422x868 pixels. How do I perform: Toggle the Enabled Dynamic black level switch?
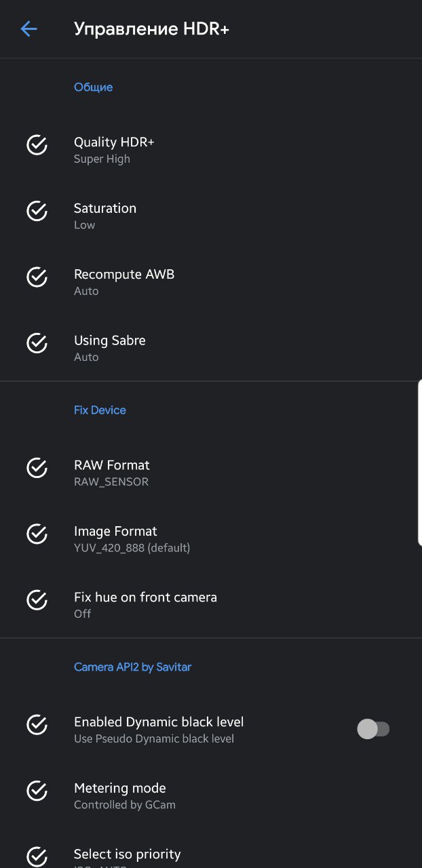373,729
